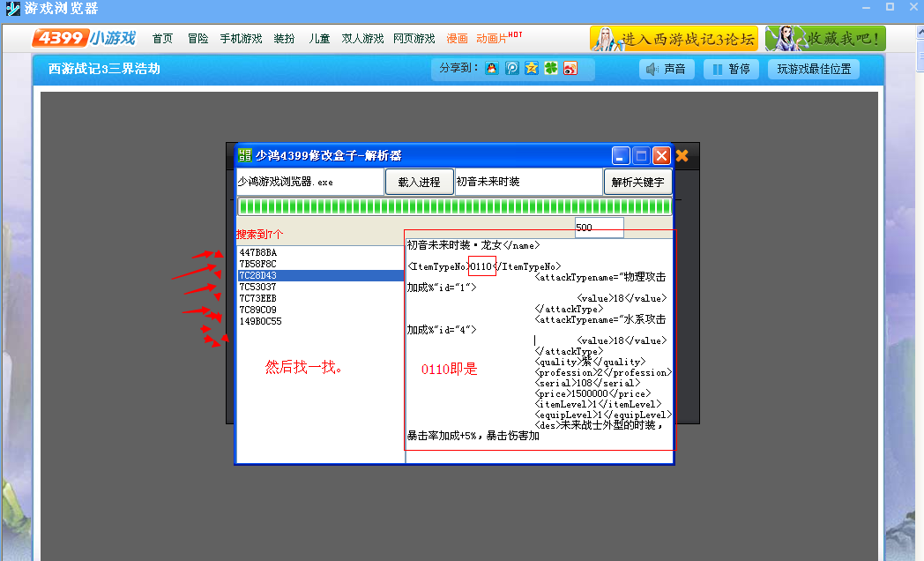This screenshot has height=561, width=924.
Task: Click the 4399小游戏 logo
Action: (x=84, y=38)
